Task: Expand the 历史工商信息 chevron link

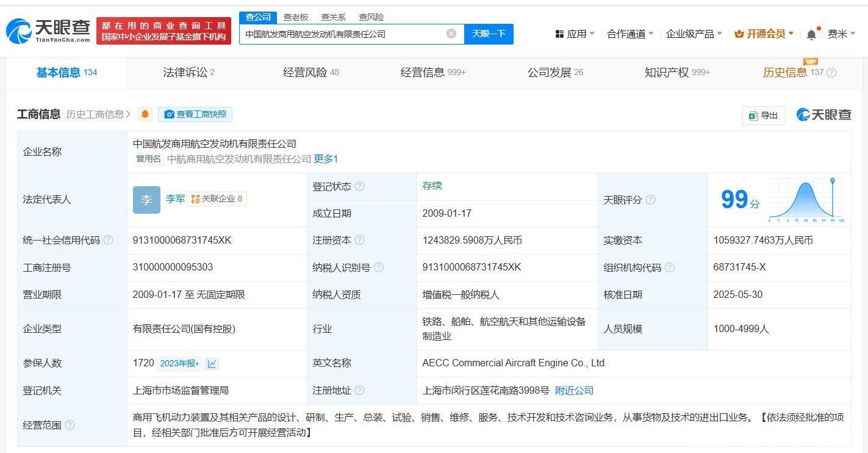Action: pos(98,114)
